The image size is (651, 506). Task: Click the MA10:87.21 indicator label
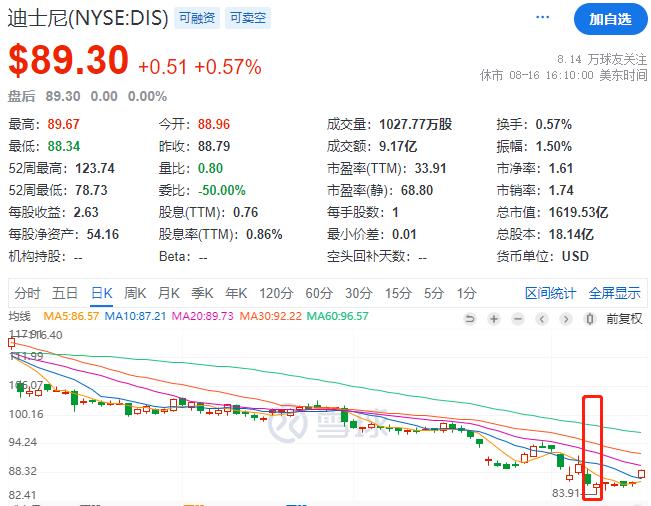pyautogui.click(x=135, y=316)
